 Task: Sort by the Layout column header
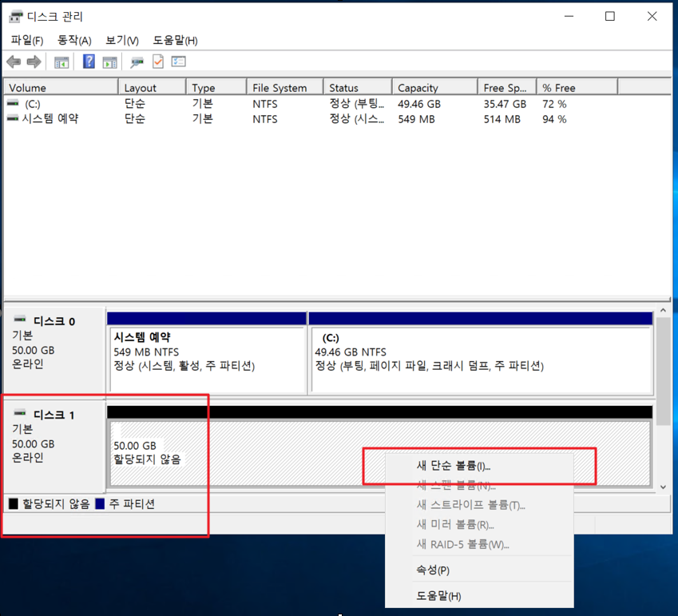pos(153,88)
